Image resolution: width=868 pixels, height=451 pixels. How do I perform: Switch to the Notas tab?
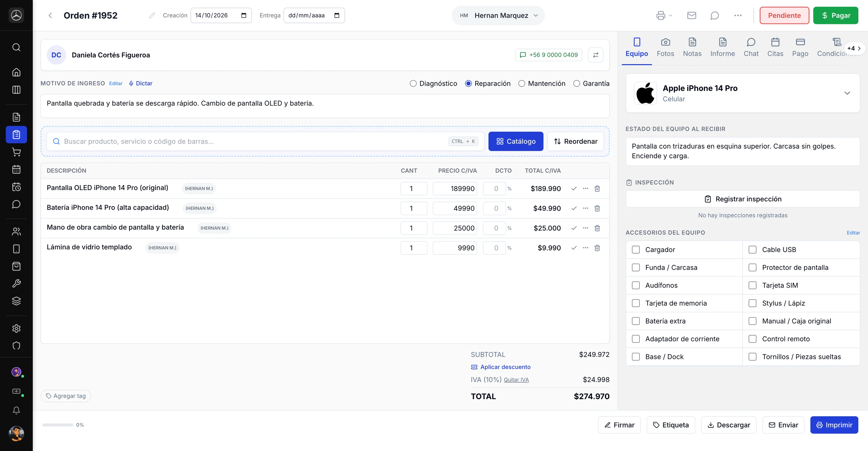692,48
